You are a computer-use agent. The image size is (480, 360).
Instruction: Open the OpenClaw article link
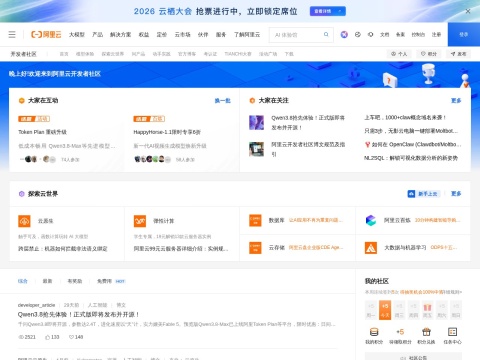pos(413,144)
